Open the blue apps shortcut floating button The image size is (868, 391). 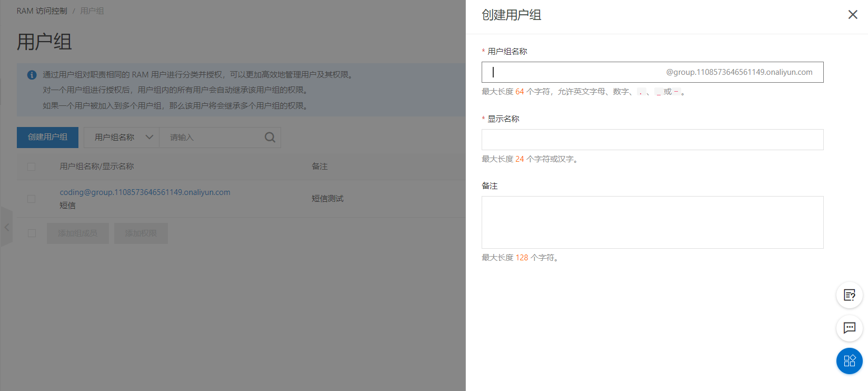(x=849, y=361)
